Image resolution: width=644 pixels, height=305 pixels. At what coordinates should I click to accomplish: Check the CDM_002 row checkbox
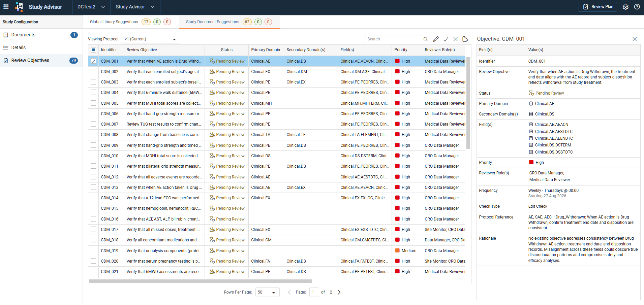click(x=93, y=72)
